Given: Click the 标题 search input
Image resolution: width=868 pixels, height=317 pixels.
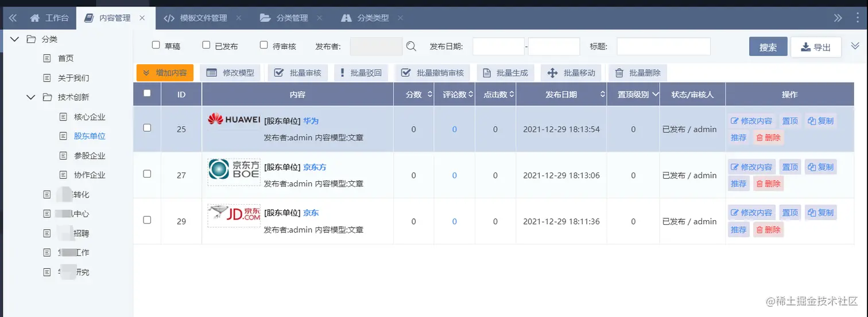Looking at the screenshot, I should [664, 46].
